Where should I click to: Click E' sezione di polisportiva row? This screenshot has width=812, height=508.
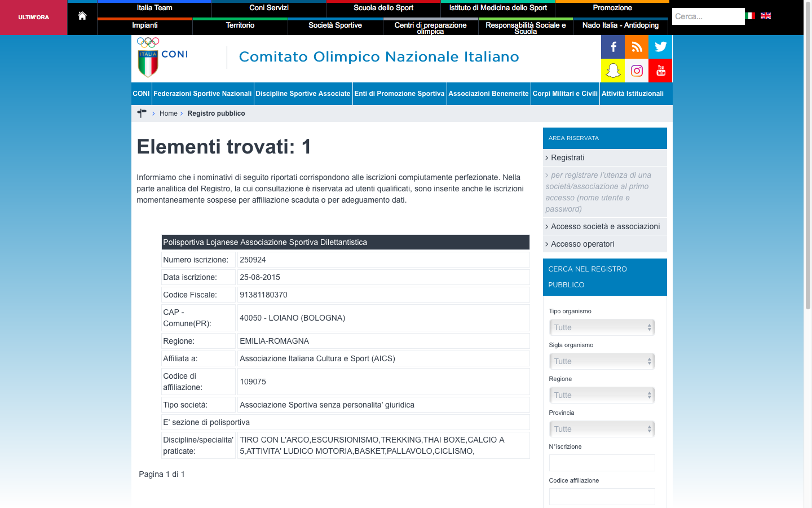tap(345, 422)
